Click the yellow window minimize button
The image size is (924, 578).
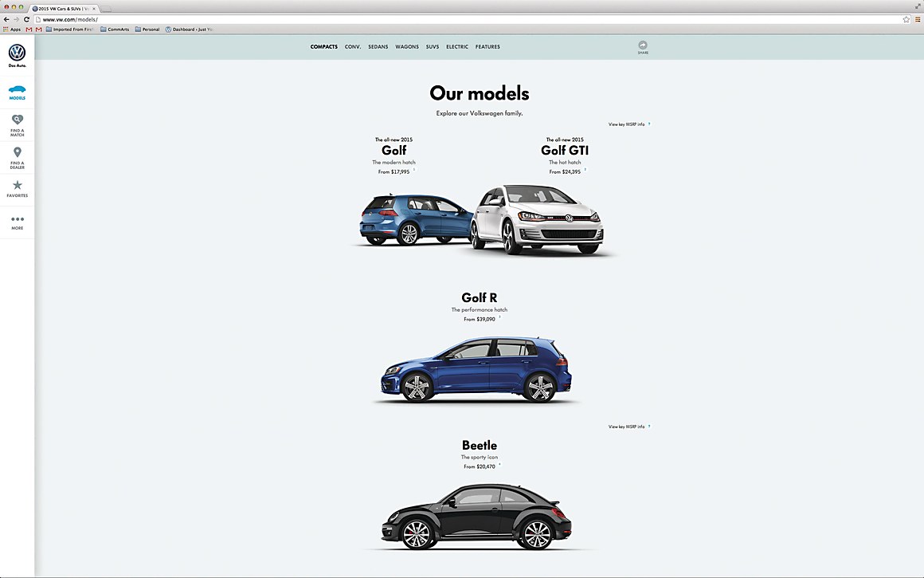[x=14, y=7]
